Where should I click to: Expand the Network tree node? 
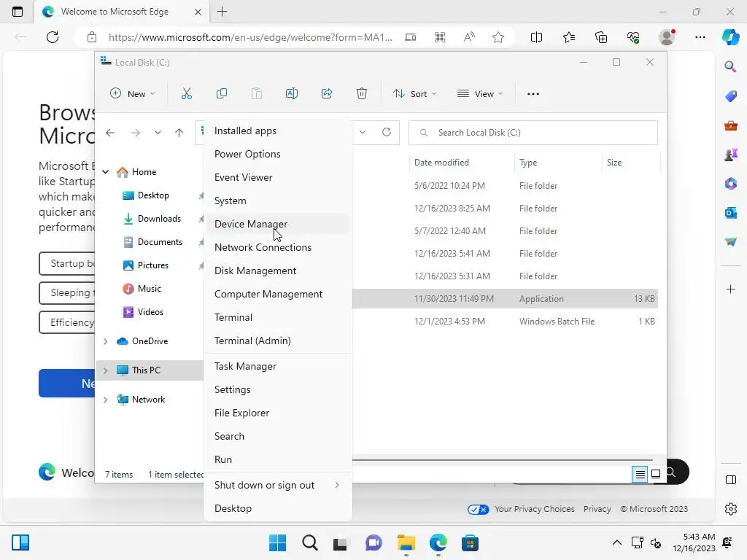click(106, 400)
